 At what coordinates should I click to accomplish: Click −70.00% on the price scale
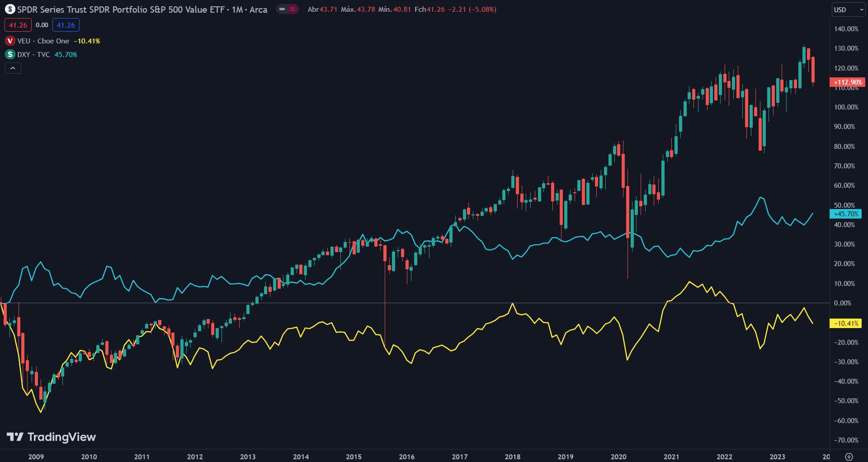coord(846,440)
